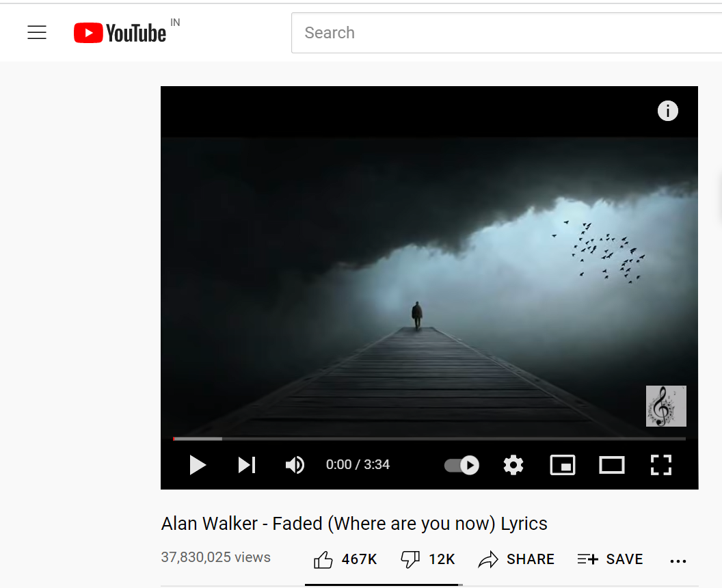Mute the video volume

click(x=295, y=465)
